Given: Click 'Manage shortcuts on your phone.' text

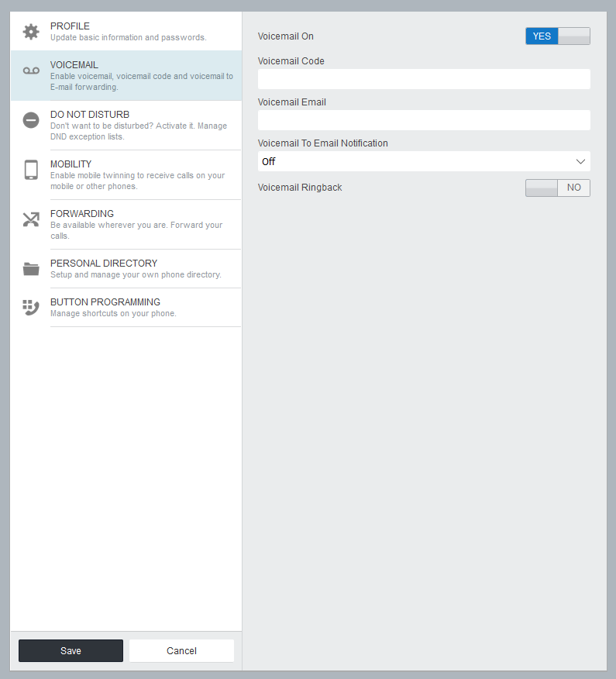Looking at the screenshot, I should point(113,313).
